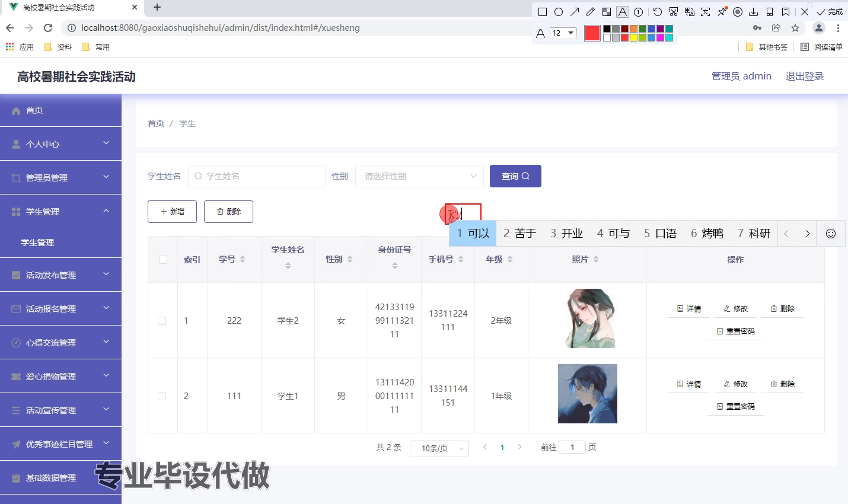Open 首页 in the sidebar
Image resolution: width=848 pixels, height=504 pixels.
click(60, 110)
